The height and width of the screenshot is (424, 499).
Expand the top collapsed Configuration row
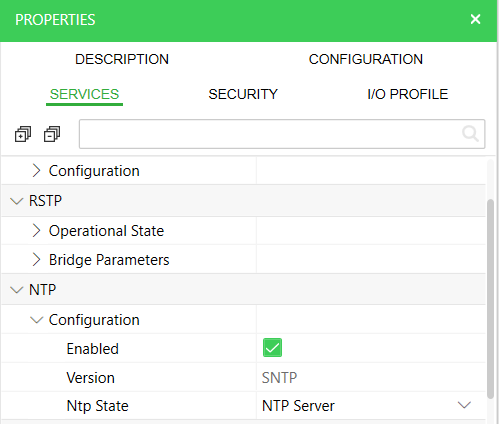pos(36,171)
